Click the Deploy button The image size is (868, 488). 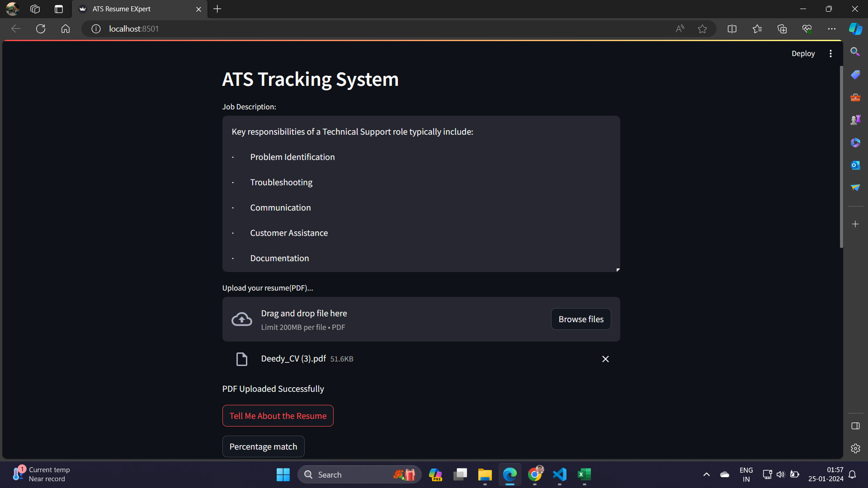coord(803,53)
